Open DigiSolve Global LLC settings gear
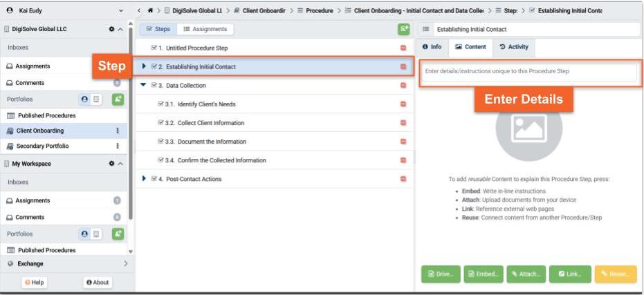644x295 pixels. 111,30
